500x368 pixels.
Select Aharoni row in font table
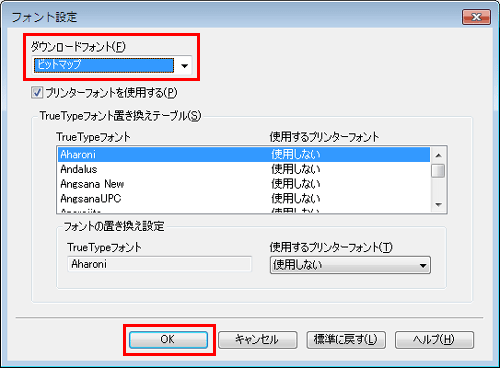[x=244, y=155]
